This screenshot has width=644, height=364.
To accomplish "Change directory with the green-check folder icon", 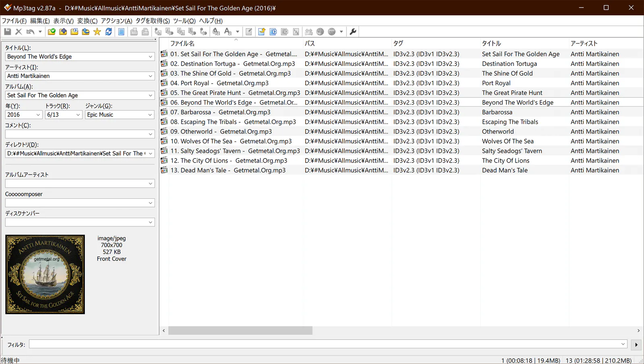I will pos(52,32).
